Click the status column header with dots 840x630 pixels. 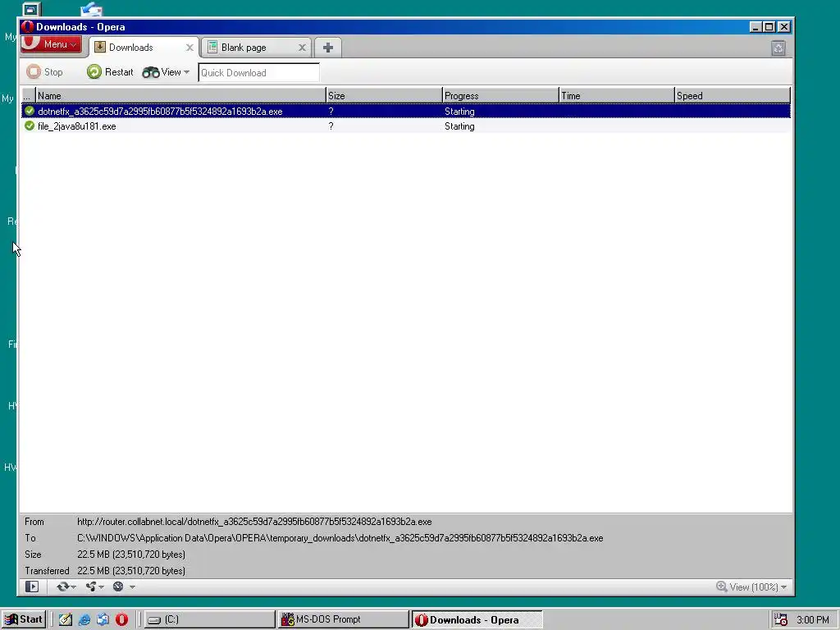click(29, 95)
